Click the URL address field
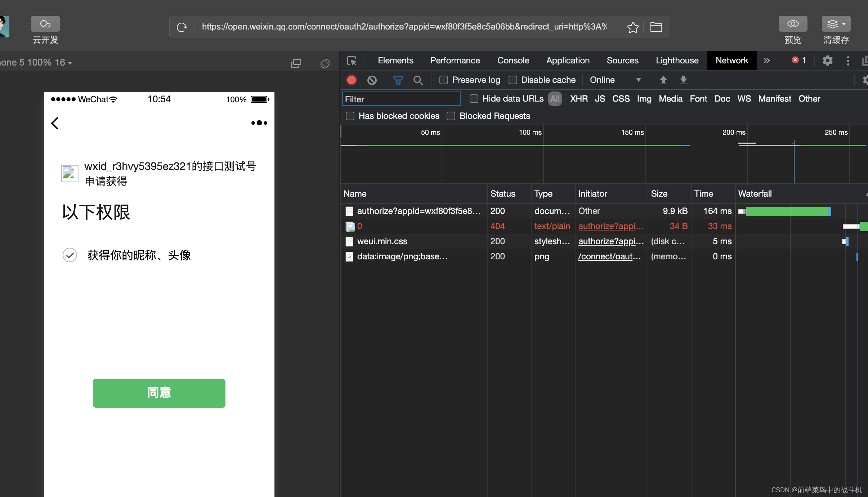Screen dimensions: 868x497 [404, 27]
